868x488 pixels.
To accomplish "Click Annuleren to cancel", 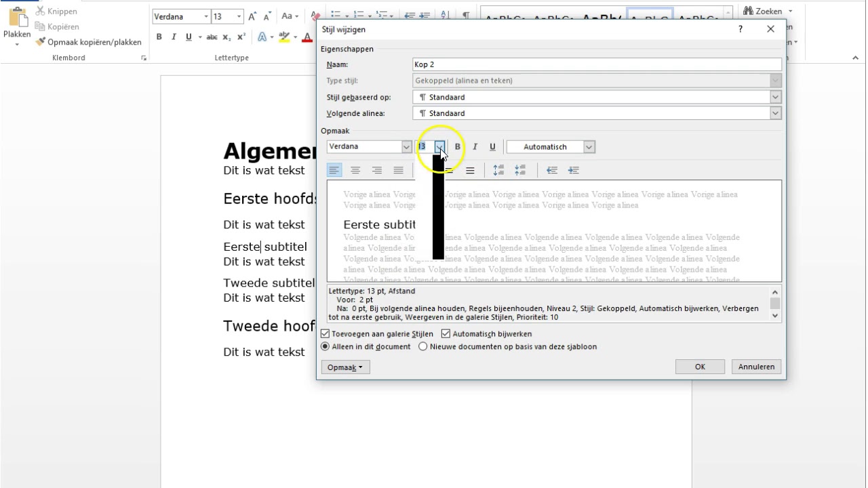I will (756, 367).
